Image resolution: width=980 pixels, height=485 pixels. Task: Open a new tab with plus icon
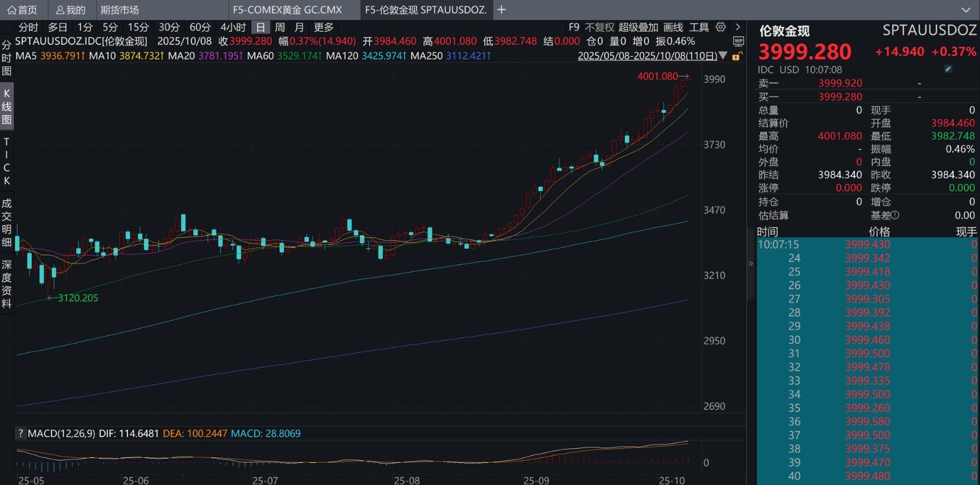pos(502,10)
